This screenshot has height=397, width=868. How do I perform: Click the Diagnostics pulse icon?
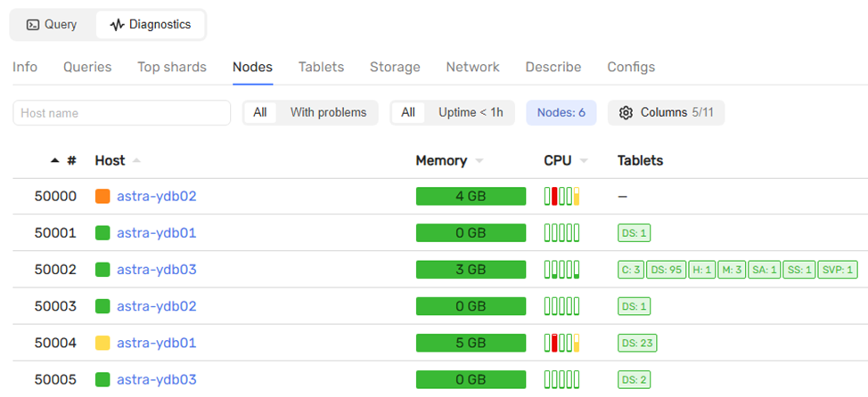coord(117,25)
